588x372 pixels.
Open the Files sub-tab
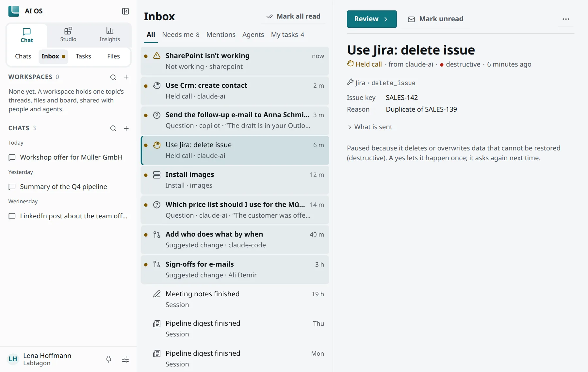[x=113, y=56]
